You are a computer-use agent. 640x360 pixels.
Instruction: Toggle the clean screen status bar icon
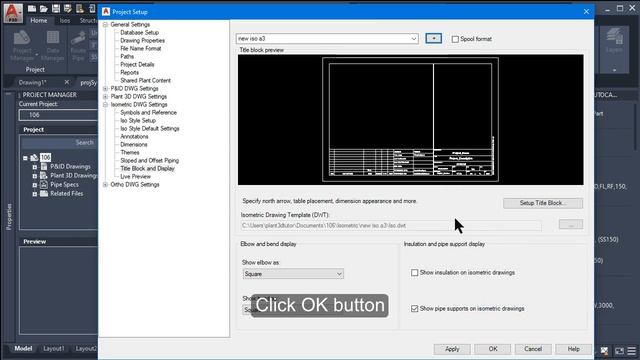click(619, 351)
